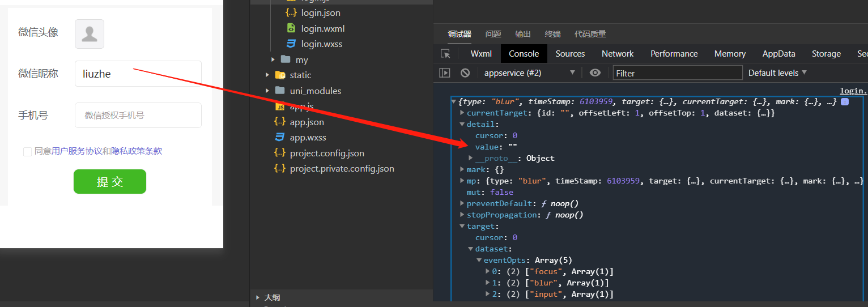Expand the static folder
868x307 pixels.
pos(267,75)
